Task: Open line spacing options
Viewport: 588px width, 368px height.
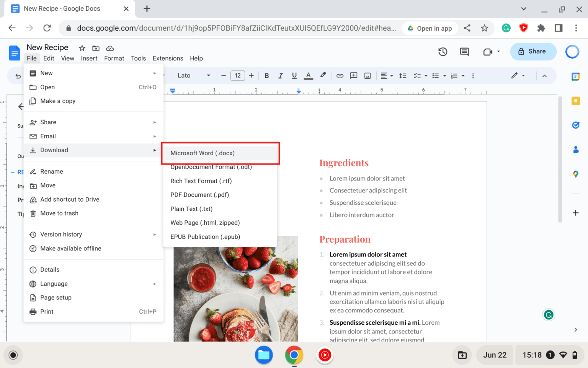Action: 403,76
